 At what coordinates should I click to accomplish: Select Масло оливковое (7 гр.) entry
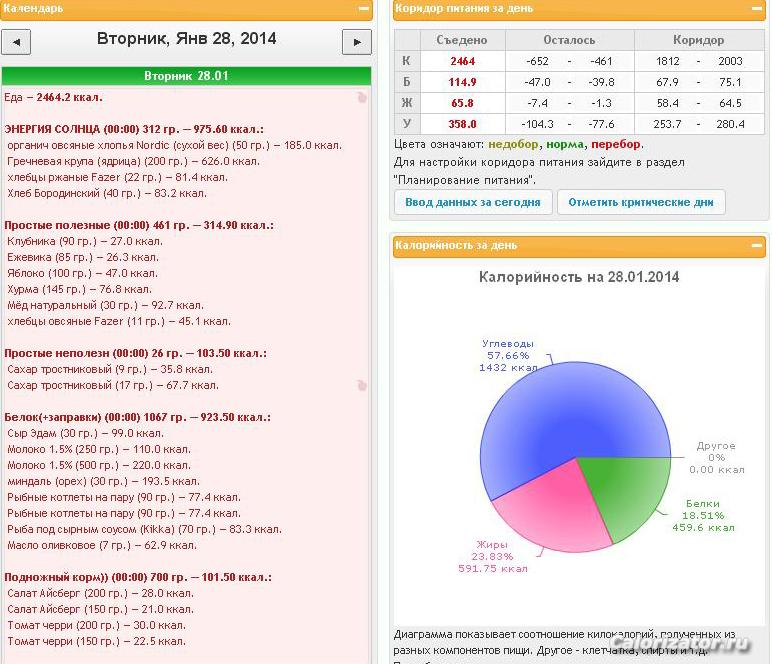tap(102, 545)
